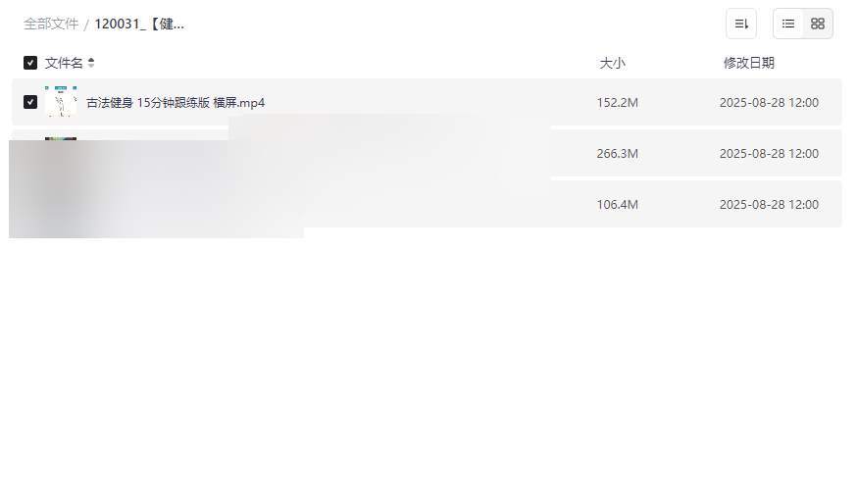The image size is (857, 504).
Task: Uncheck the 古法健身 15分钟跟练版 file checkbox
Action: [x=30, y=102]
